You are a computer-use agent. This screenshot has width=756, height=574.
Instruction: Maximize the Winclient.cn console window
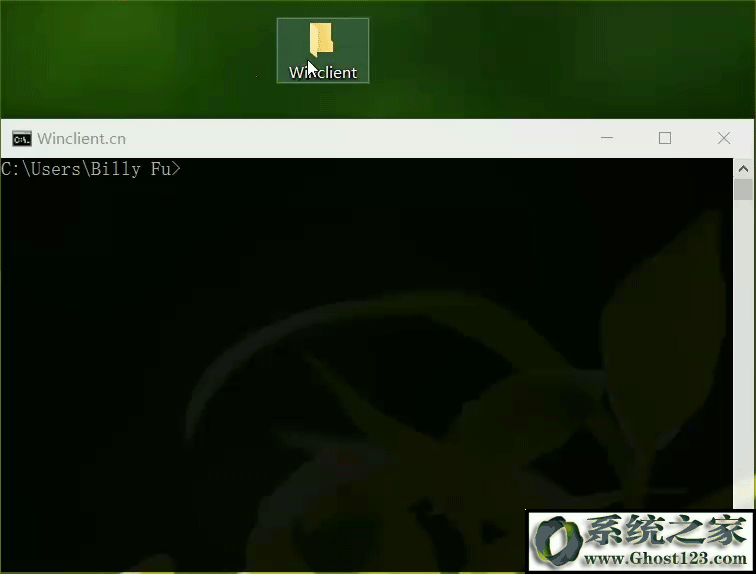(665, 138)
